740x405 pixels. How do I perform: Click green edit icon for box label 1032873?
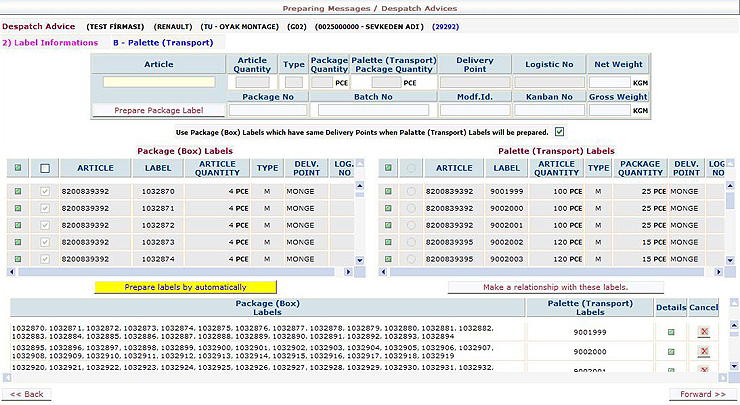coord(18,242)
